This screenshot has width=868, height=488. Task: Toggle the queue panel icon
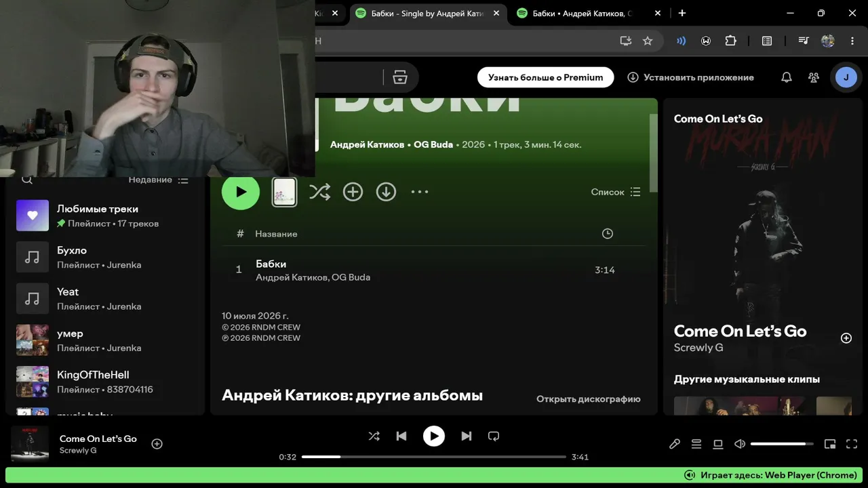coord(696,444)
